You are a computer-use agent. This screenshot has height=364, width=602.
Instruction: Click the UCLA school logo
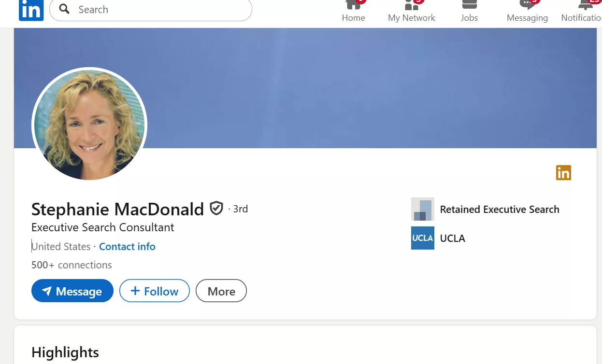(x=423, y=238)
